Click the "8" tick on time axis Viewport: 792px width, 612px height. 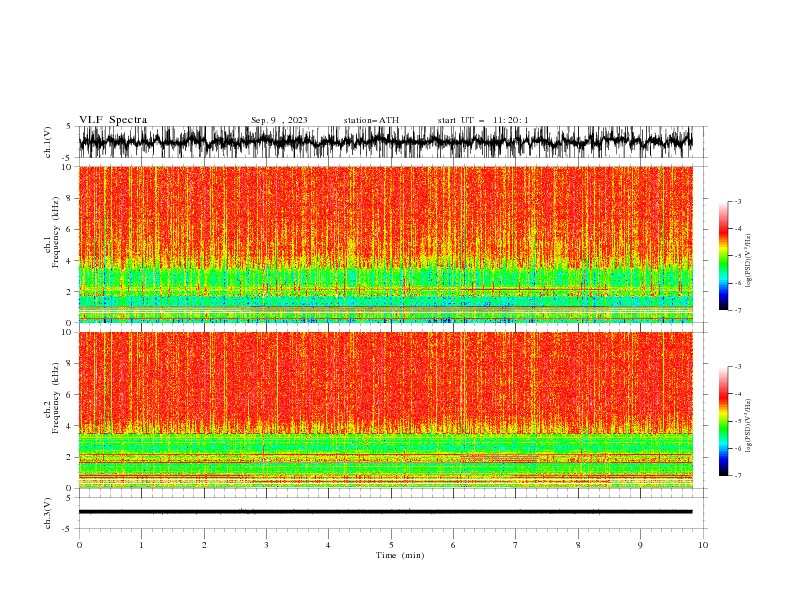click(x=578, y=545)
